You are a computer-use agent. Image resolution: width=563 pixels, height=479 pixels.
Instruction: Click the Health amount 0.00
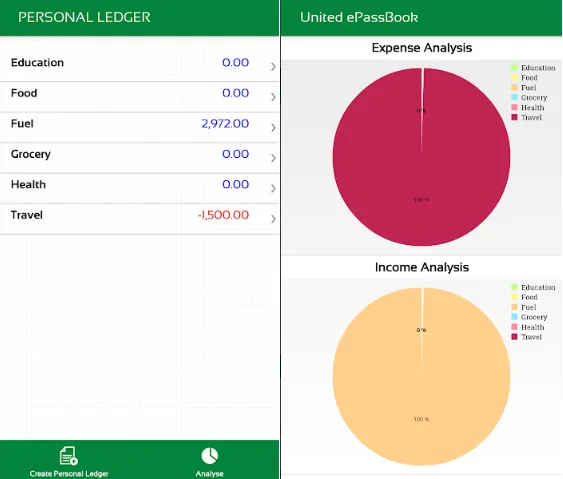tap(236, 184)
